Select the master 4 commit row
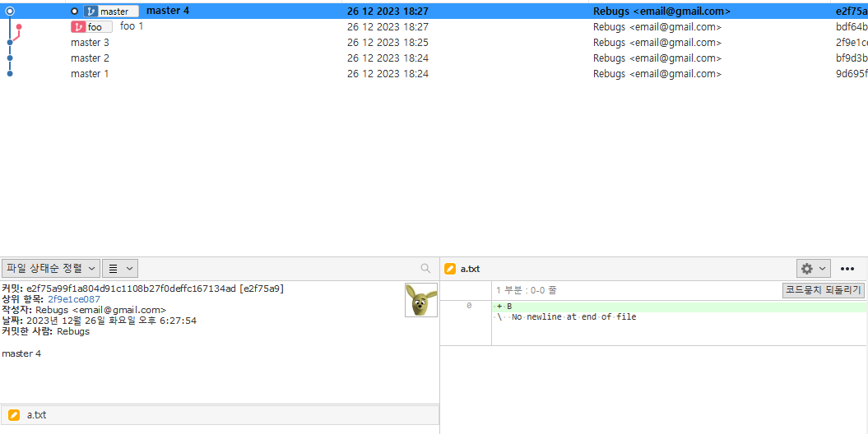 tap(434, 11)
